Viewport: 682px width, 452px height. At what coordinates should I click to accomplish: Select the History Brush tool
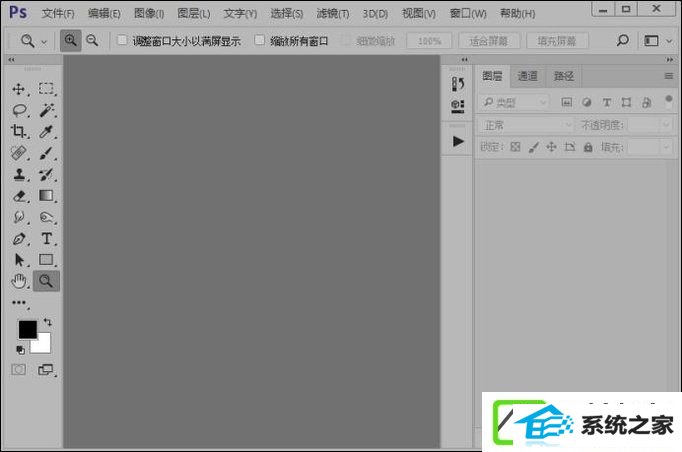coord(46,174)
